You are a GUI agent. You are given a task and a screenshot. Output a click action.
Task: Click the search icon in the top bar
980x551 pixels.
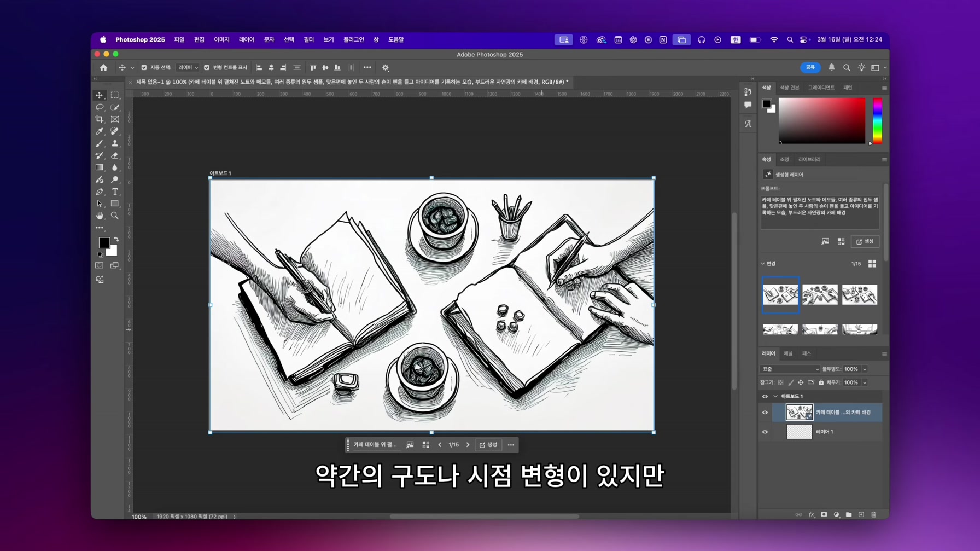click(847, 68)
